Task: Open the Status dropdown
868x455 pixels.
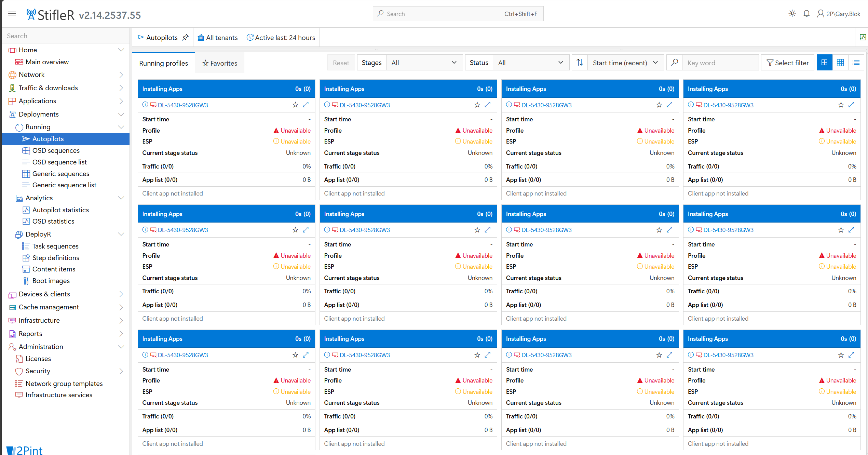Action: coord(530,63)
